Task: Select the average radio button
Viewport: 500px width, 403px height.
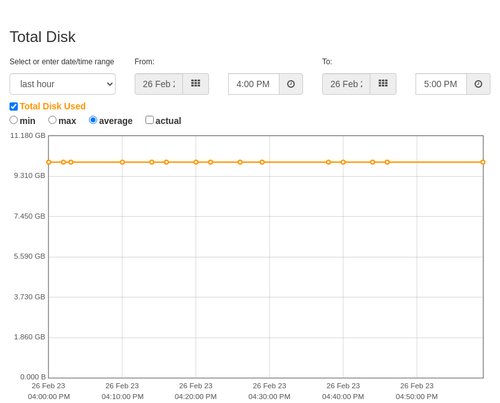Action: 93,120
